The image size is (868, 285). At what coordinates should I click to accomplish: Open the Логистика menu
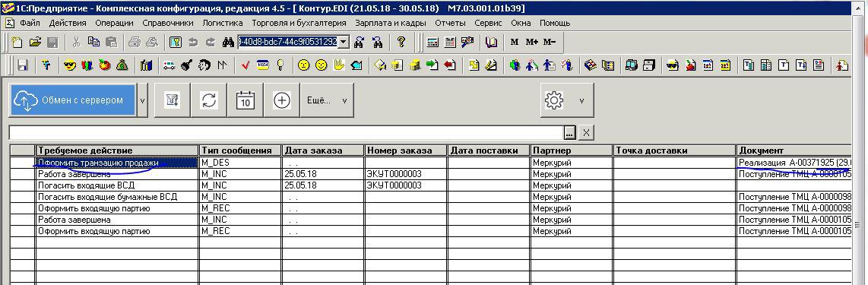tap(223, 24)
